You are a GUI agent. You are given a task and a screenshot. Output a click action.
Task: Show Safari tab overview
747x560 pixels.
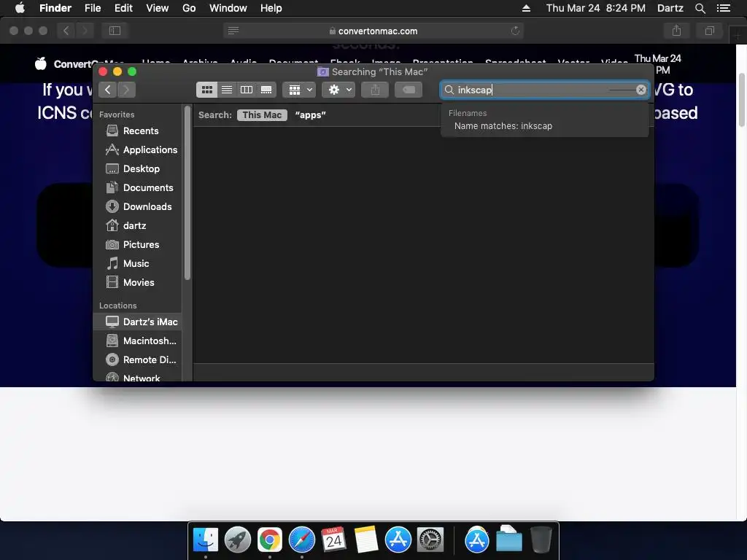(709, 31)
